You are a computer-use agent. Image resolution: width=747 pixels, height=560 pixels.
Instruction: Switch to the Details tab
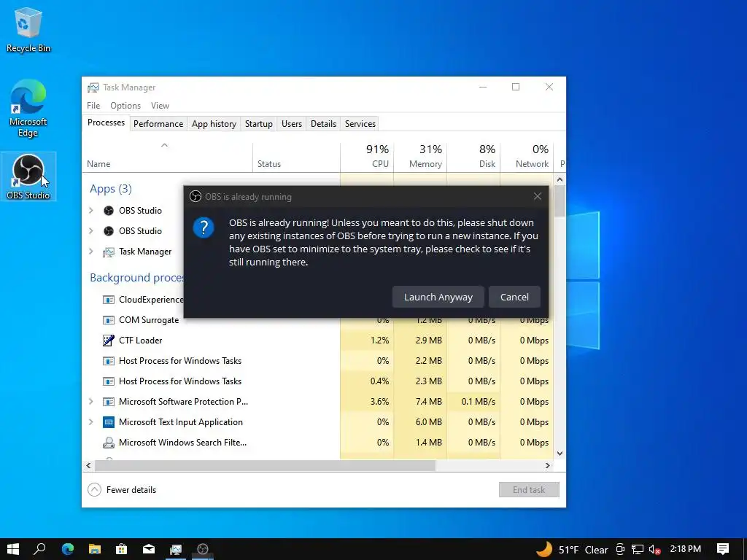click(x=323, y=124)
